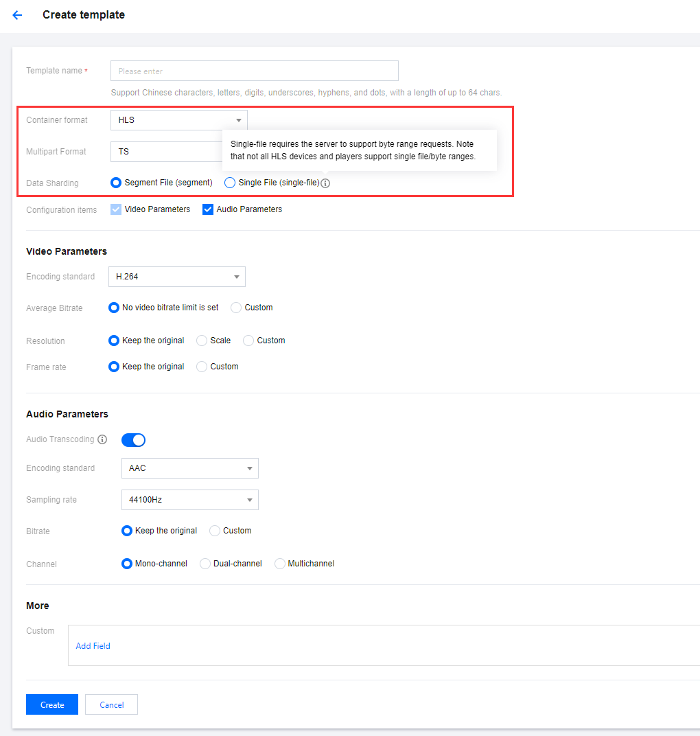Choose Scale resolution option
The width and height of the screenshot is (700, 736).
(202, 341)
